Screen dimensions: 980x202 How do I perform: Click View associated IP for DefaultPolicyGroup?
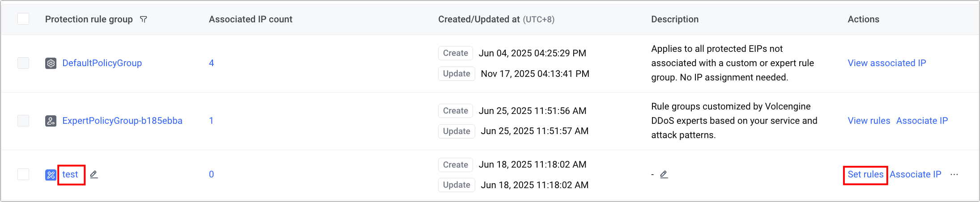(x=886, y=63)
